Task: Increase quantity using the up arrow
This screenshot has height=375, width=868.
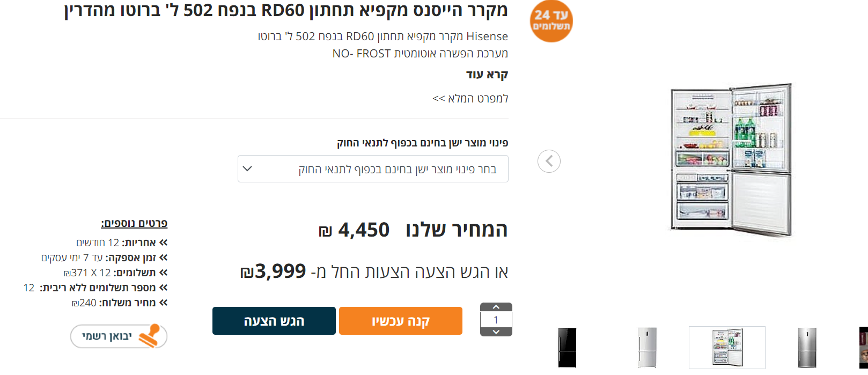Action: tap(496, 308)
